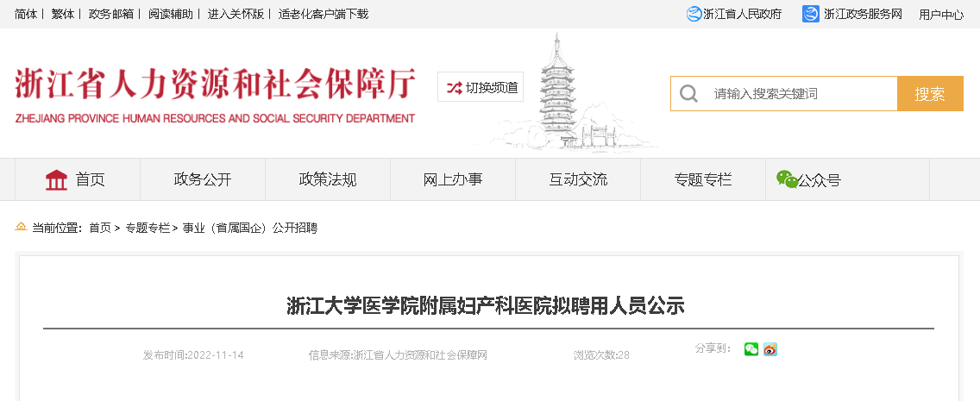980x401 pixels.
Task: Click 事业（省属国企）公开招聘 breadcrumb link
Action: point(250,228)
